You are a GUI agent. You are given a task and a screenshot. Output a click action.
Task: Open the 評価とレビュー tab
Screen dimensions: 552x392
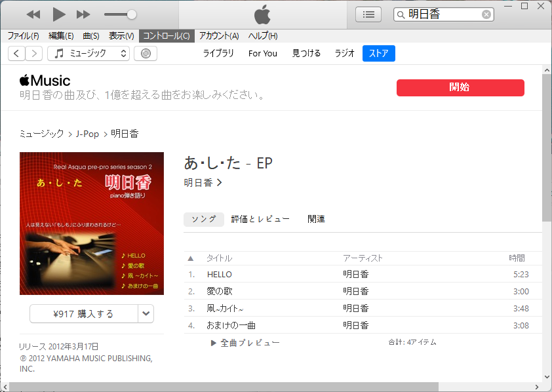260,219
